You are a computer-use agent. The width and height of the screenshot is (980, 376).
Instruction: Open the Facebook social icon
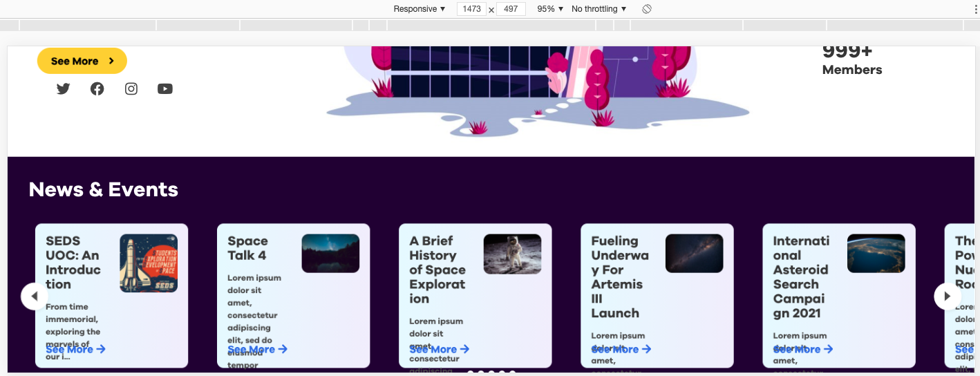pos(97,88)
